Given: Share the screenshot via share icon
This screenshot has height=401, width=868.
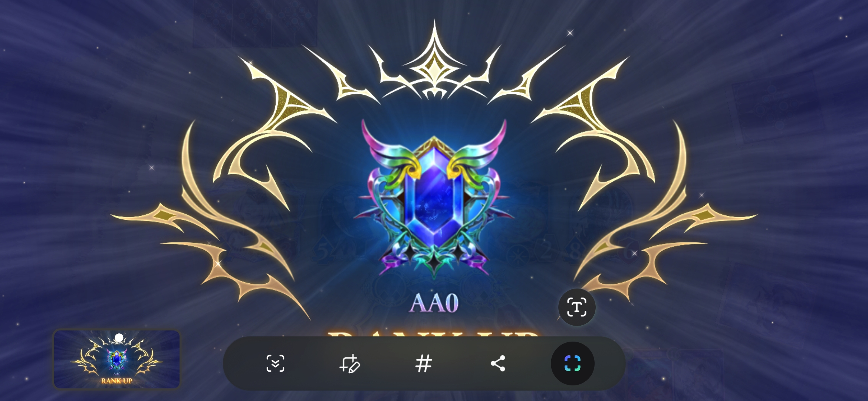Looking at the screenshot, I should pos(498,363).
